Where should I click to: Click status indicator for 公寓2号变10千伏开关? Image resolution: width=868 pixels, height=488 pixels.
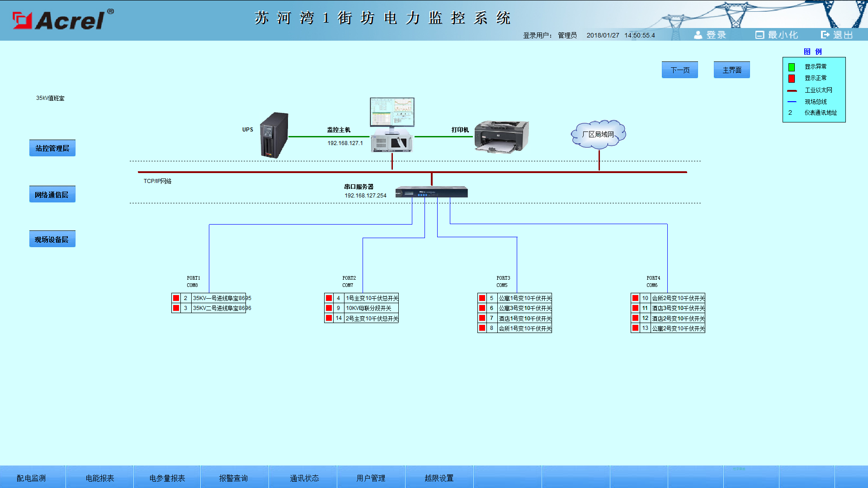tap(636, 328)
